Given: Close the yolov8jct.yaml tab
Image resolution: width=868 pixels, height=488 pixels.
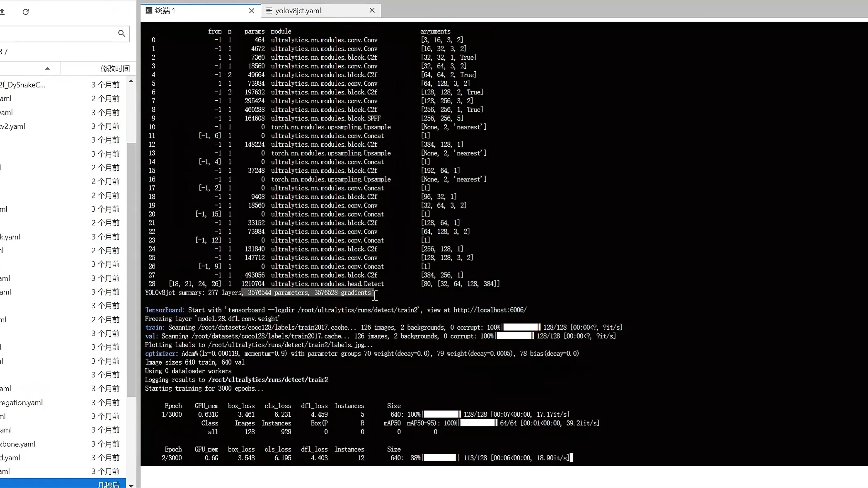Looking at the screenshot, I should [x=372, y=10].
